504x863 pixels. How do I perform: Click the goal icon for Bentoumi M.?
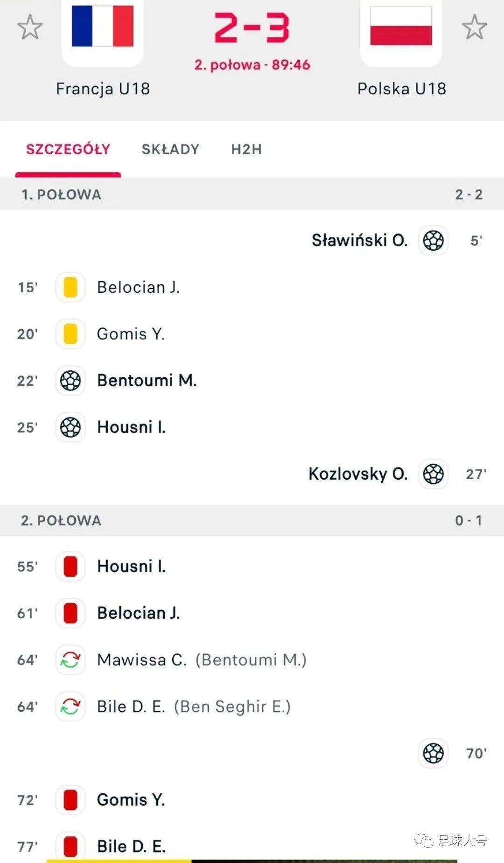(70, 381)
